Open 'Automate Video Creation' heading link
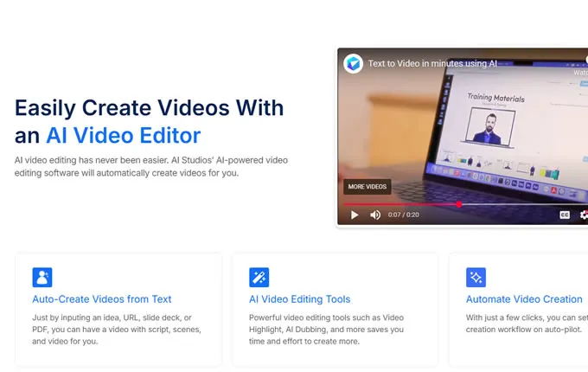Image resolution: width=588 pixels, height=372 pixels. pyautogui.click(x=524, y=299)
